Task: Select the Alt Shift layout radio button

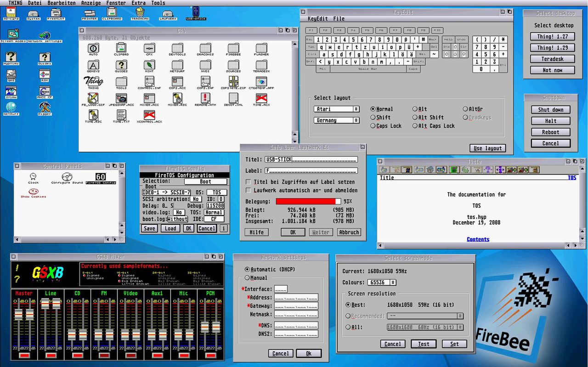Action: (415, 118)
